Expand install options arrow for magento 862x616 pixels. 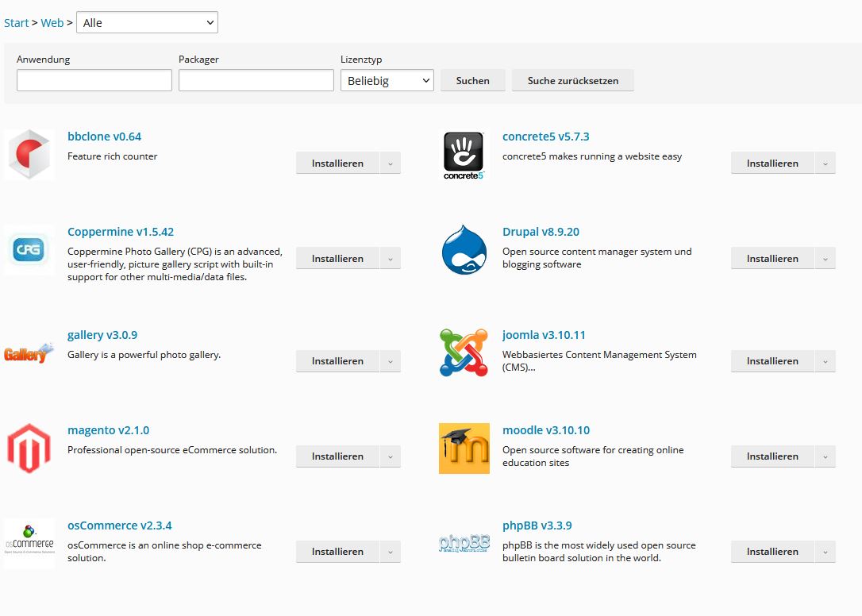click(391, 456)
